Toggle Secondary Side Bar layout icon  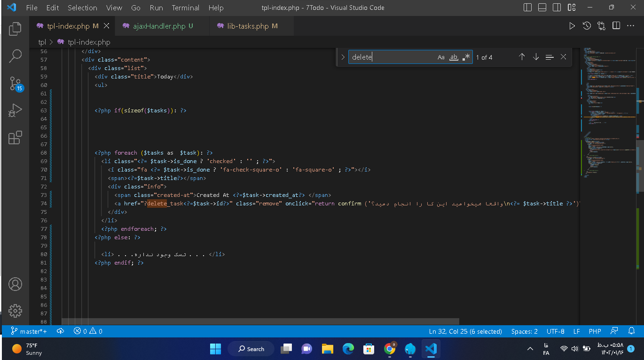tap(557, 8)
